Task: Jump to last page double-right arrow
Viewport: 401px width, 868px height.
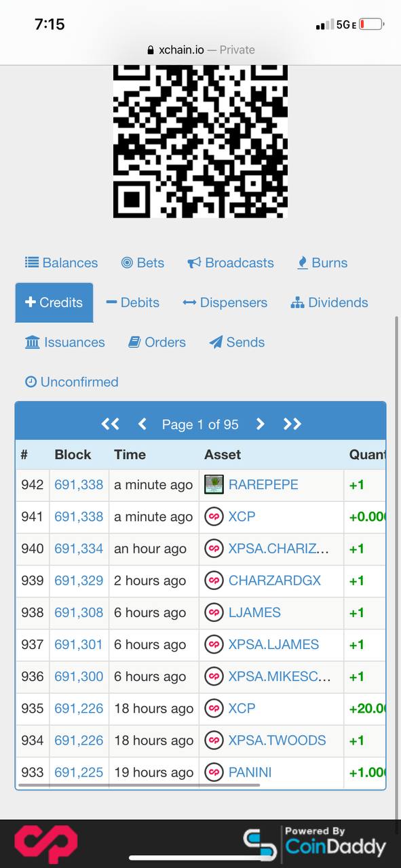Action: [292, 424]
